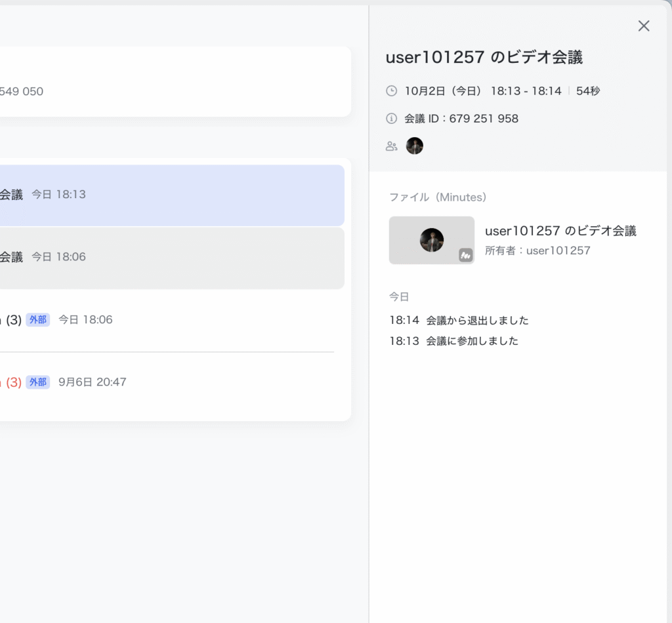The height and width of the screenshot is (623, 672).
Task: Click the clock icon beside meeting time
Action: coord(392,91)
